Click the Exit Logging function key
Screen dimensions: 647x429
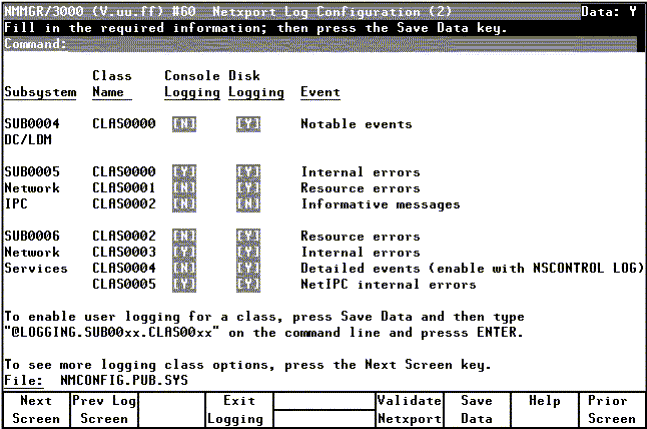(x=239, y=410)
